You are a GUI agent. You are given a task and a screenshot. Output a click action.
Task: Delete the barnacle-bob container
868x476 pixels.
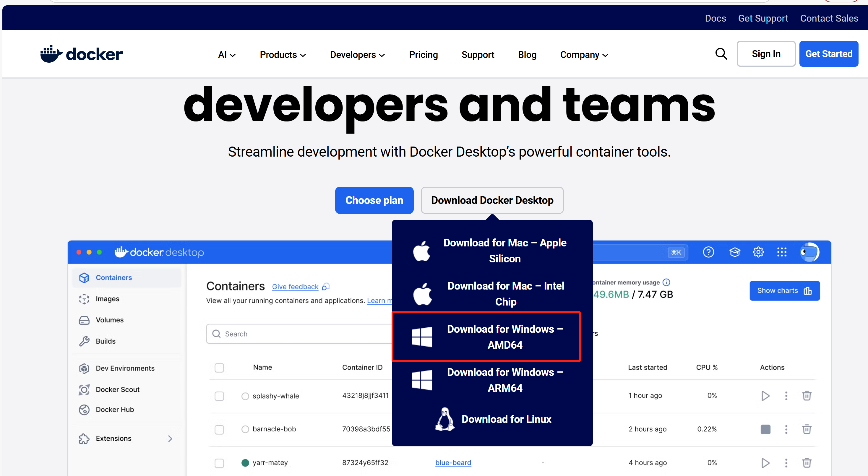(x=806, y=429)
